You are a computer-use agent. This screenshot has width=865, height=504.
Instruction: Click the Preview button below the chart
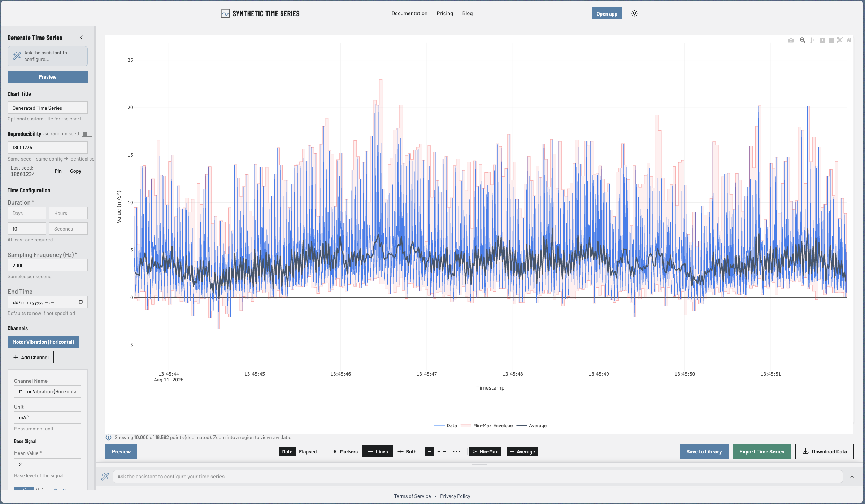[121, 452]
